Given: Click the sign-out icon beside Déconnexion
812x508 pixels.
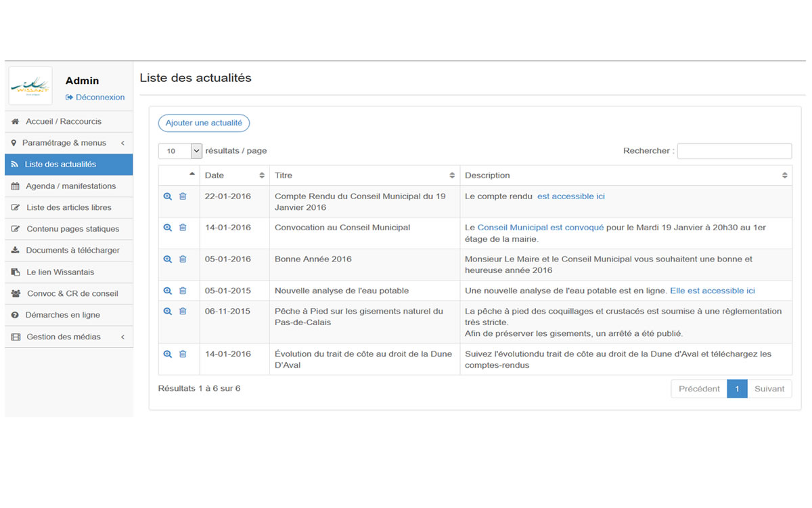Looking at the screenshot, I should click(x=69, y=98).
